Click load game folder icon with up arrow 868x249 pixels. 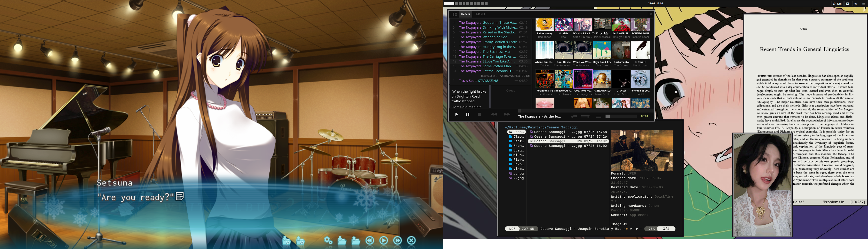356,241
